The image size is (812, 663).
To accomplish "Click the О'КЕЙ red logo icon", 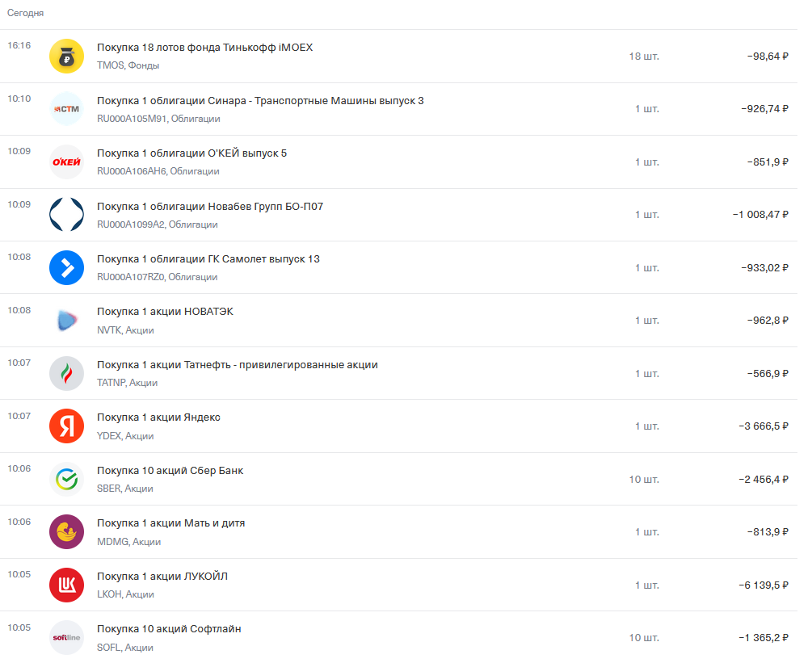I will [66, 162].
